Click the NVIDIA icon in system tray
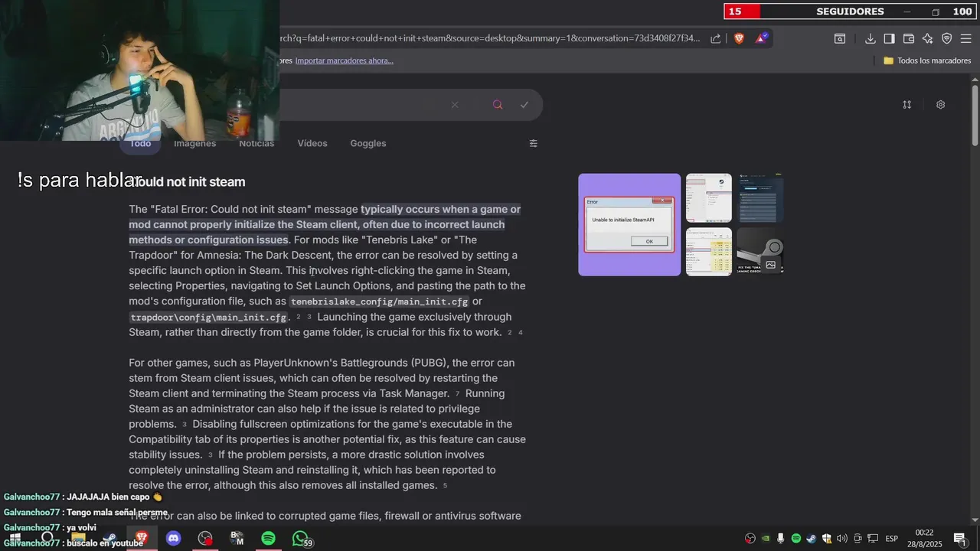The width and height of the screenshot is (980, 551). [x=766, y=539]
